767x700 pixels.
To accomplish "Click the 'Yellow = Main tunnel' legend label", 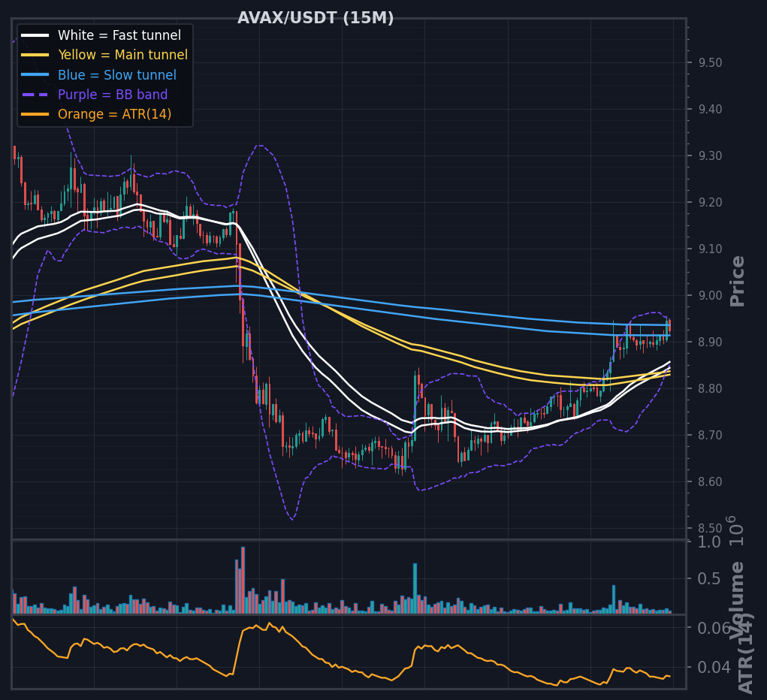I will click(x=122, y=55).
